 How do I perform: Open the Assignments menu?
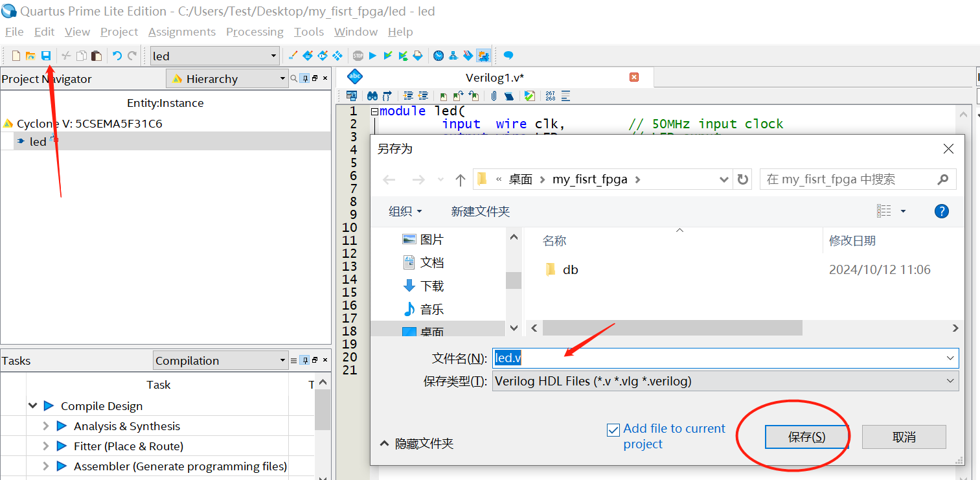(182, 32)
